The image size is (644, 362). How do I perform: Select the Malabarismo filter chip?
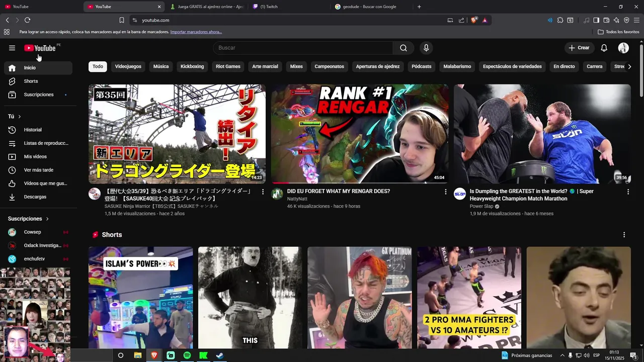click(x=457, y=66)
